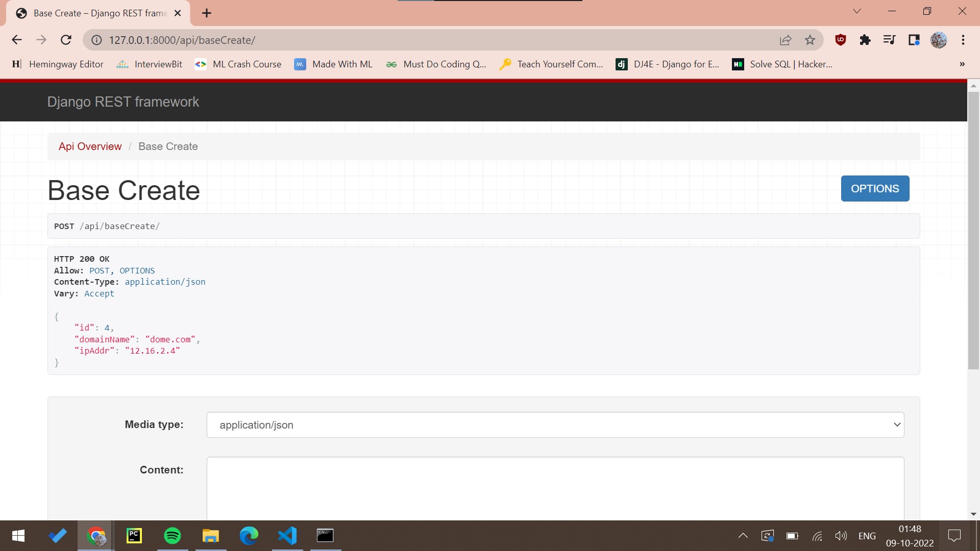This screenshot has width=980, height=551.
Task: Open the DJ4E Django bookmark
Action: (x=668, y=64)
